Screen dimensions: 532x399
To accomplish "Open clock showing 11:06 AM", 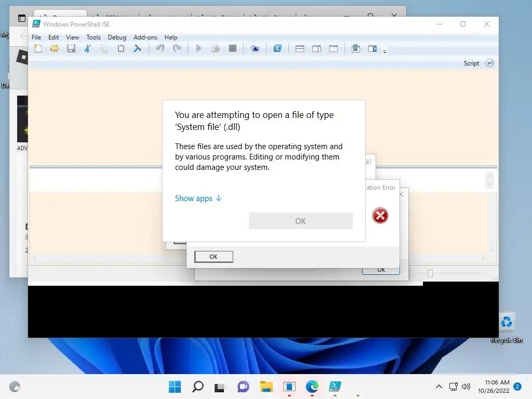I will [494, 387].
